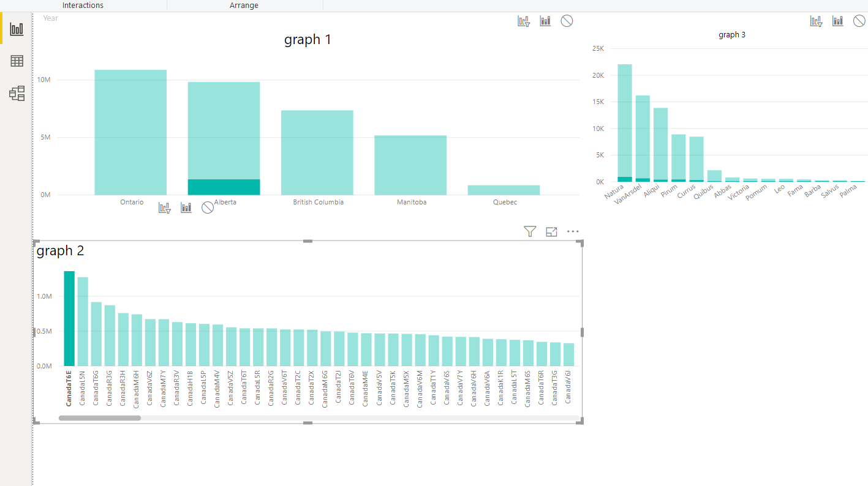Select the VanArsdel bar in graph 3
This screenshot has width=868, height=486.
pyautogui.click(x=643, y=138)
